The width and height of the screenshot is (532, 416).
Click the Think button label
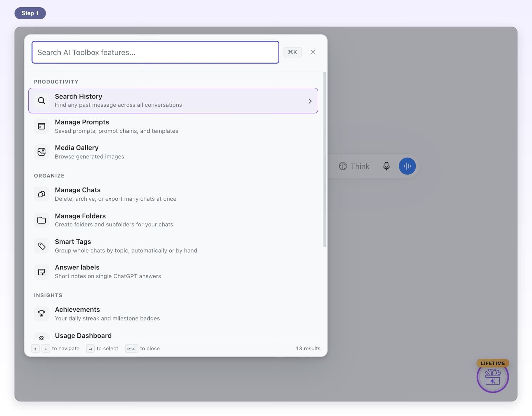(x=360, y=166)
